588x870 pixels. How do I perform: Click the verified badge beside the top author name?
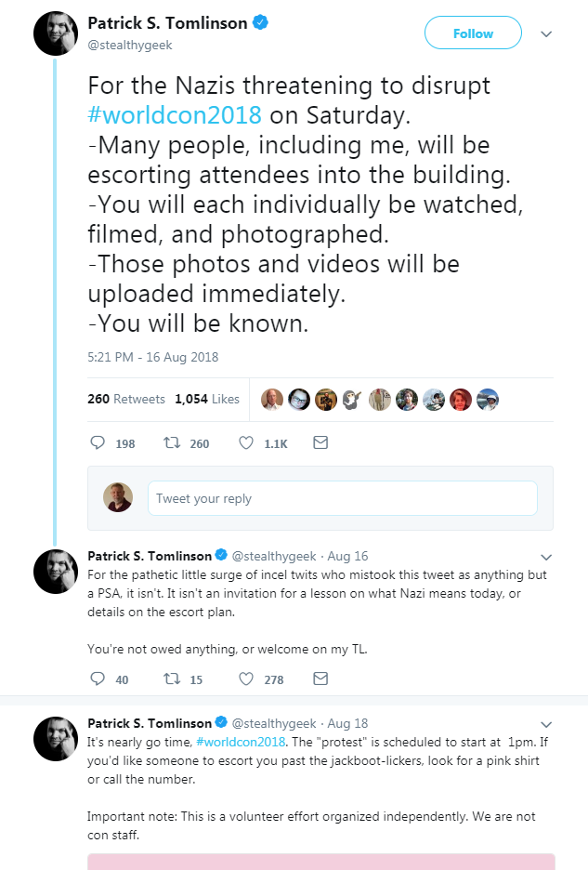261,23
